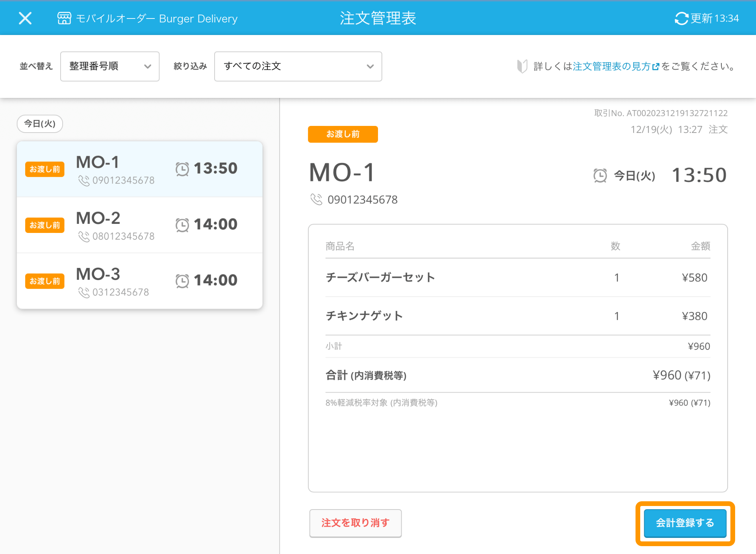Click the 金額 column header
The width and height of the screenshot is (756, 554).
[700, 246]
